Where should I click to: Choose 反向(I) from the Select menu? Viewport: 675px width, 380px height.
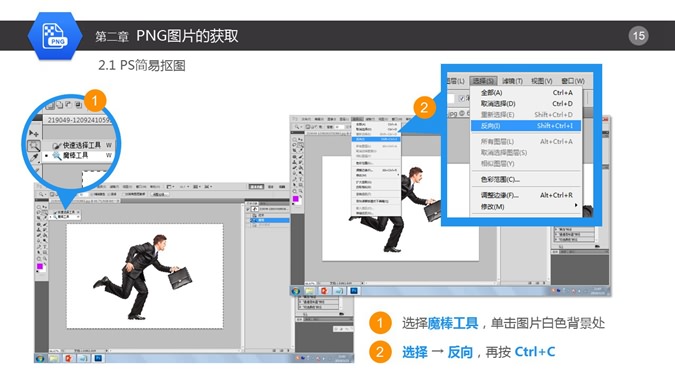tap(526, 126)
